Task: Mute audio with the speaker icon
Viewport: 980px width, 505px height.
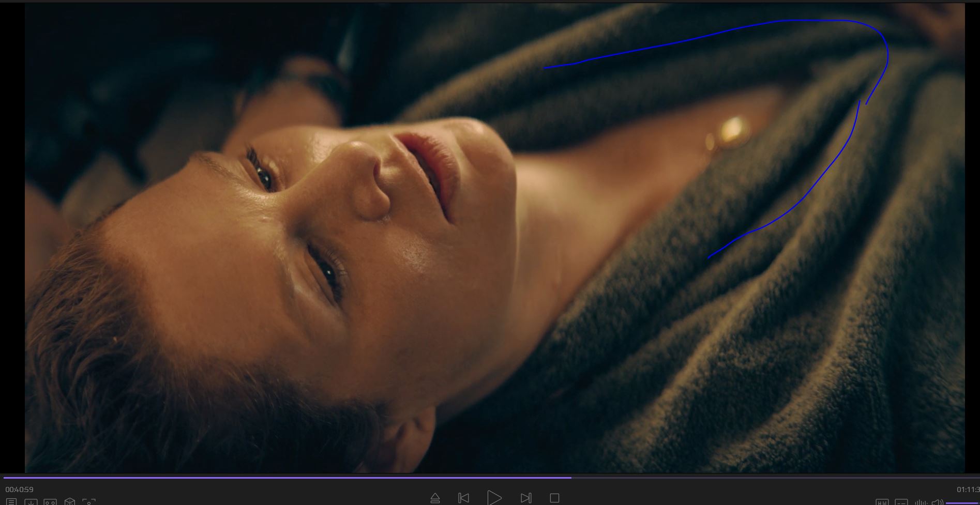Action: (x=937, y=502)
